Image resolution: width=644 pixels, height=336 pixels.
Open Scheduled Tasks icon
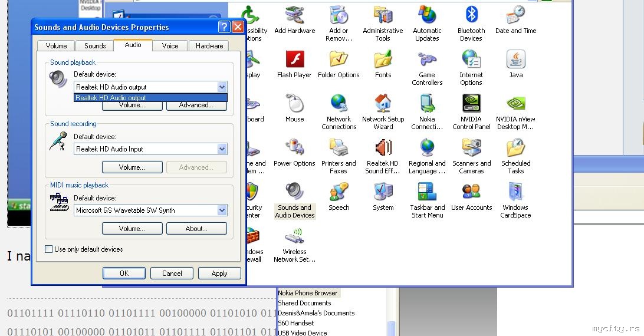(516, 156)
